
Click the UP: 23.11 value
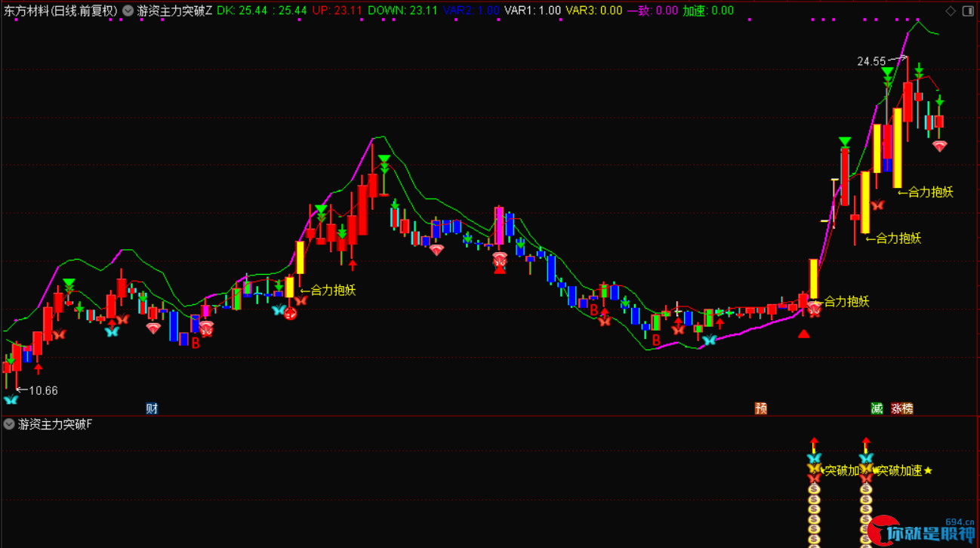[x=337, y=11]
